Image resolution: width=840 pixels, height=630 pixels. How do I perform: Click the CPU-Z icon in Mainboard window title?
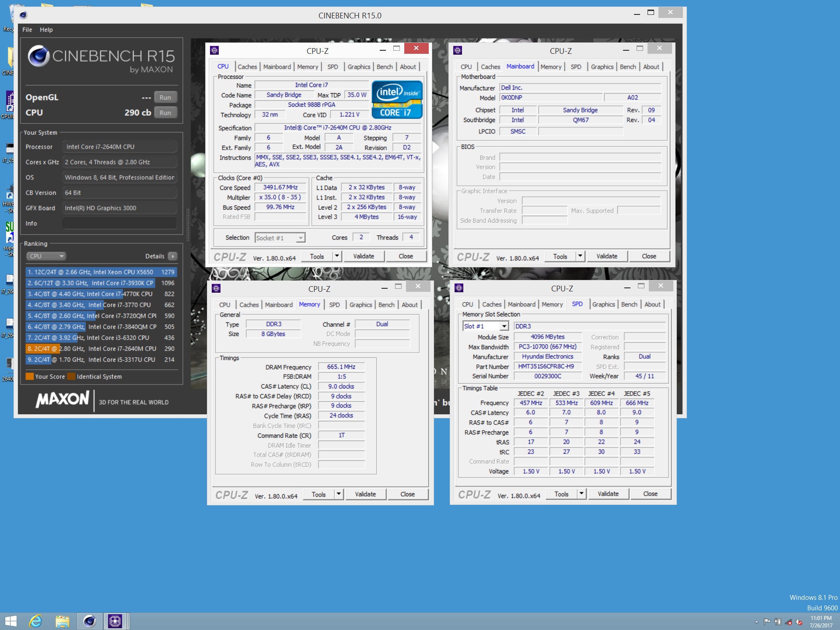pyautogui.click(x=458, y=50)
